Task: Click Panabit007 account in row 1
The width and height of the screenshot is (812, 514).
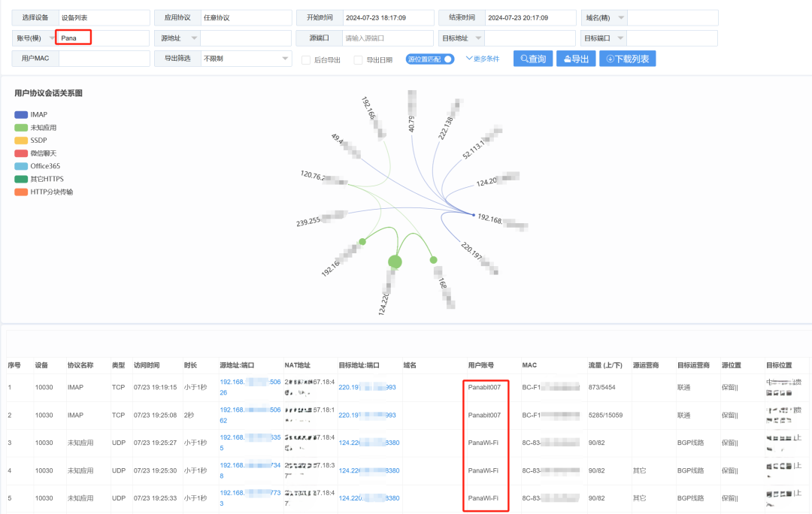Action: tap(484, 387)
